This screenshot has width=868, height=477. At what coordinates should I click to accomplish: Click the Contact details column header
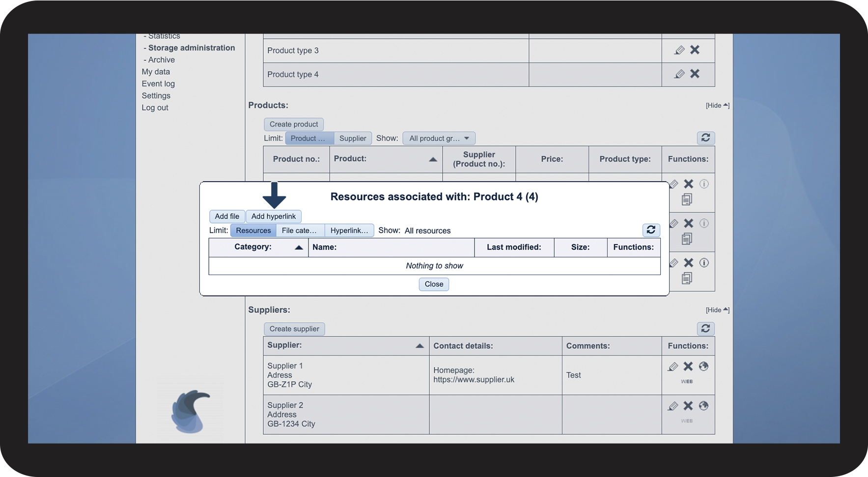click(x=496, y=346)
